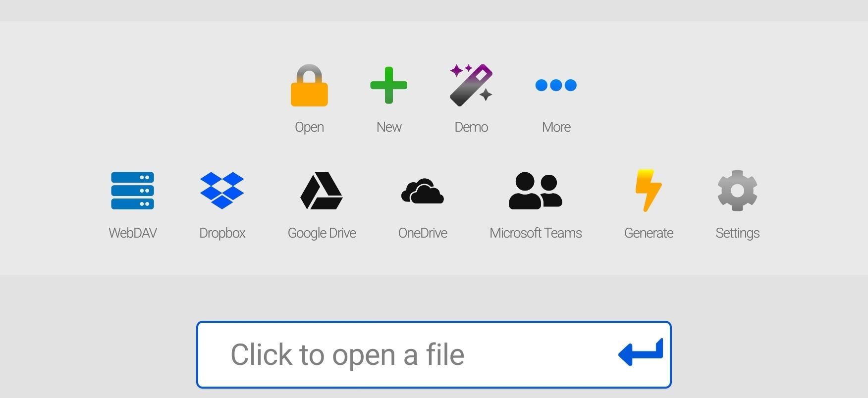Select the Microsoft Teams people icon
Screen dimensions: 868x398
pyautogui.click(x=536, y=191)
